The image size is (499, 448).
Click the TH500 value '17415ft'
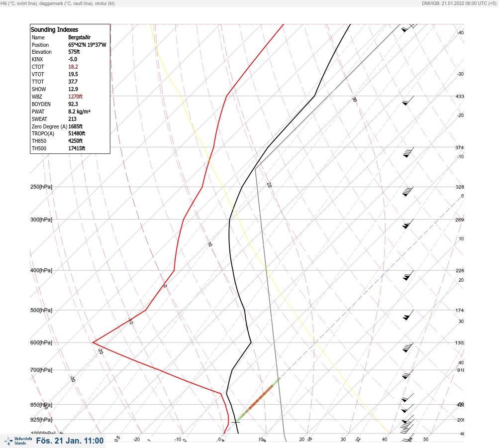pos(77,148)
